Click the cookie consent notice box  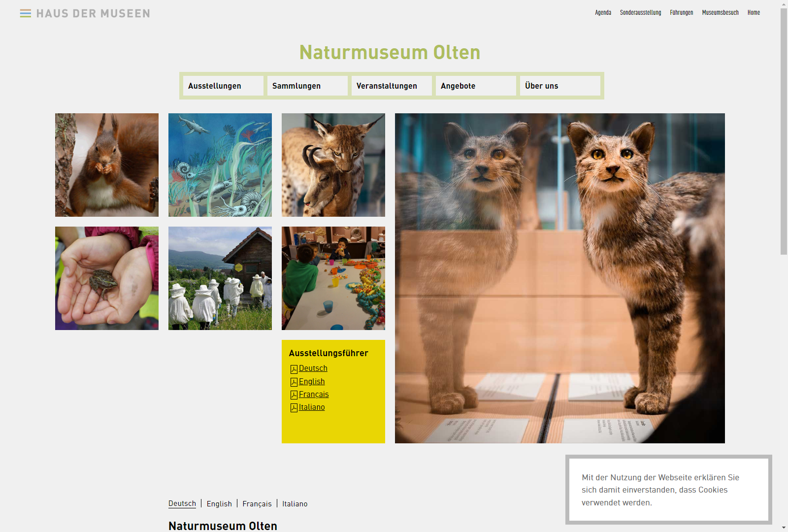point(669,490)
